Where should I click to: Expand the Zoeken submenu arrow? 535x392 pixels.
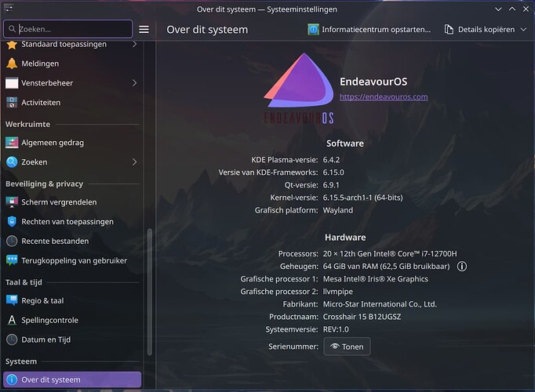134,162
